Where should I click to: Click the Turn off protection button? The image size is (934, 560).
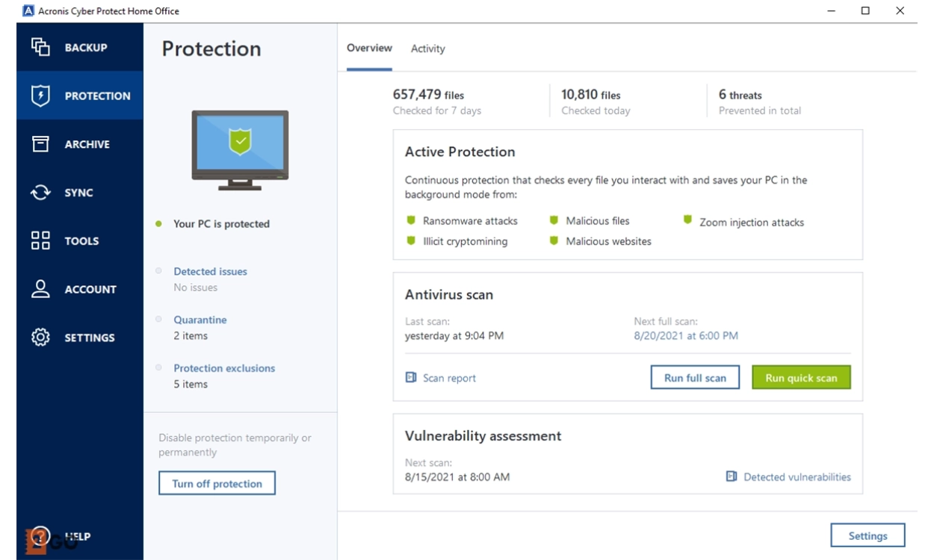pyautogui.click(x=217, y=484)
